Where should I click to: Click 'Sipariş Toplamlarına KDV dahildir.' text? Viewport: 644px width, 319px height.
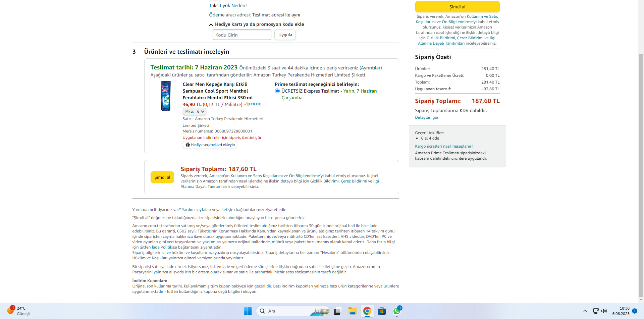coord(451,110)
